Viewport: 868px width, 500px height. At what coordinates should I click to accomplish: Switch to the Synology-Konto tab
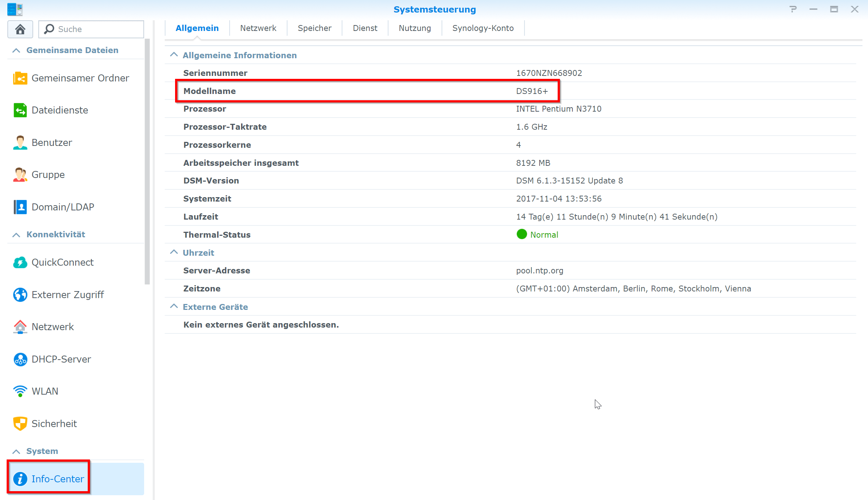[483, 28]
